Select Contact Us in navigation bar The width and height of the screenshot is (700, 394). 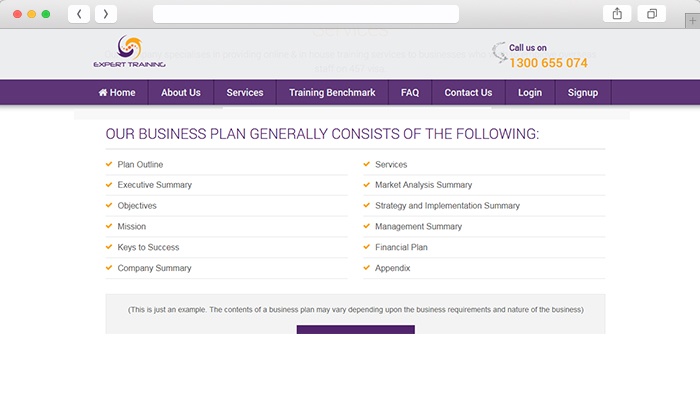(468, 92)
